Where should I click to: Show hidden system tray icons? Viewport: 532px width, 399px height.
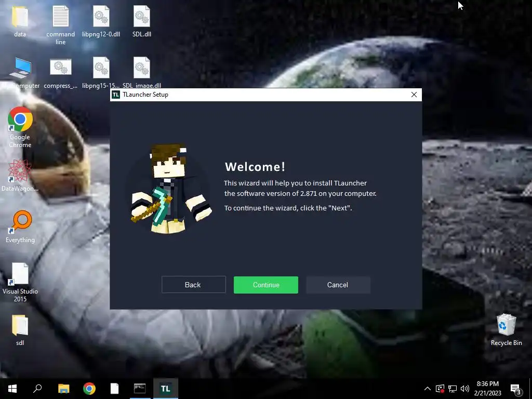click(428, 389)
